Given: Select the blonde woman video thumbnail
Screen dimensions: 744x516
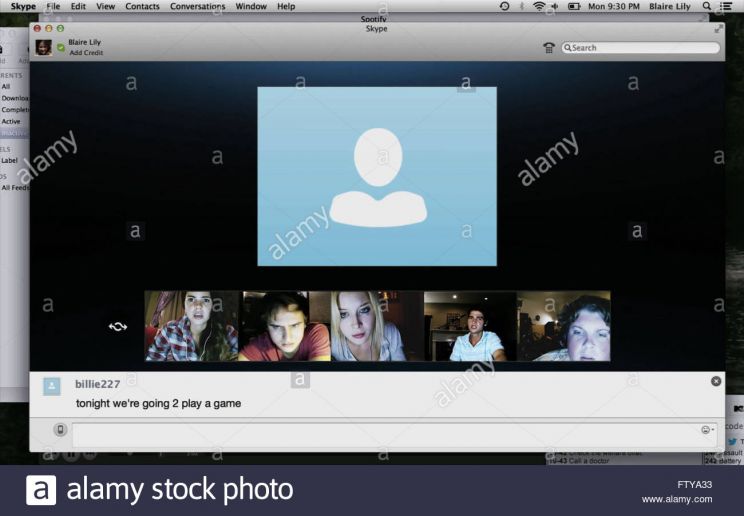Looking at the screenshot, I should [x=377, y=326].
